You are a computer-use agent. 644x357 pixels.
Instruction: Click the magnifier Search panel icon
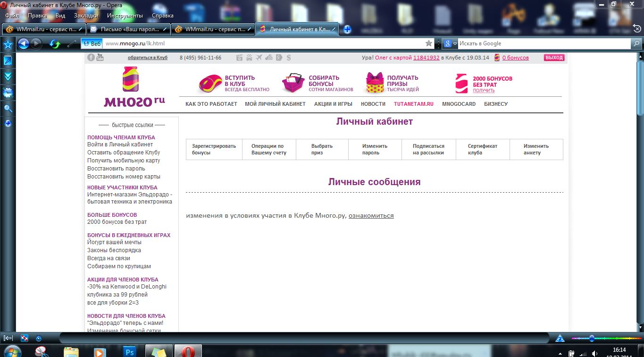pyautogui.click(x=8, y=109)
